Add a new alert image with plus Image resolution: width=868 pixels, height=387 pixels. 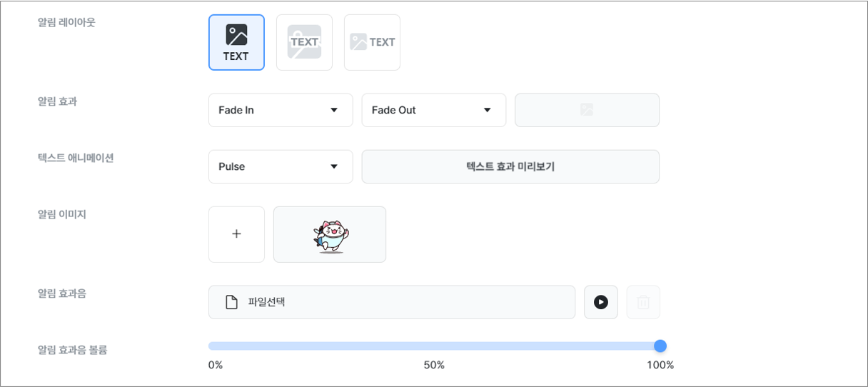click(236, 234)
